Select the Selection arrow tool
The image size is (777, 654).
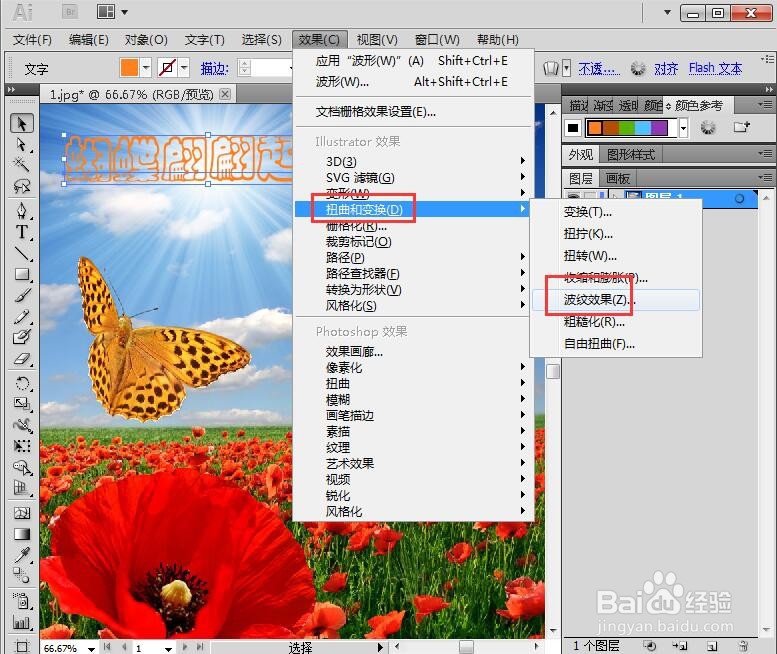(x=22, y=123)
